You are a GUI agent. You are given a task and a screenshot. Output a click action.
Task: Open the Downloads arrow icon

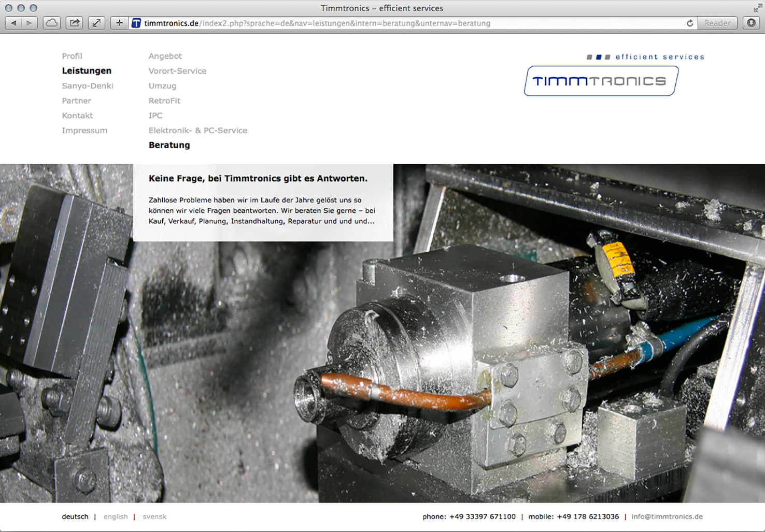[751, 23]
